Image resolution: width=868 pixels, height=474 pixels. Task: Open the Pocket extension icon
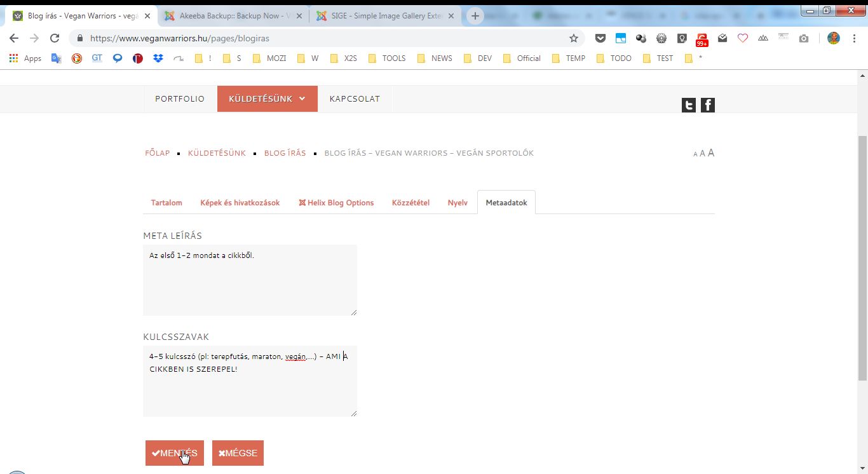[600, 38]
